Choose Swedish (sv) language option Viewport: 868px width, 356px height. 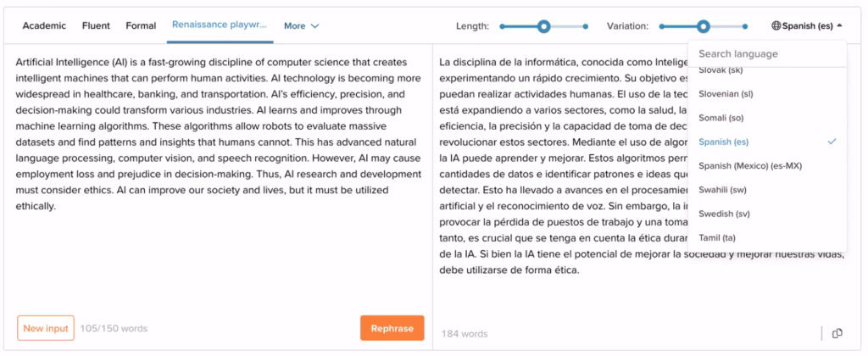click(726, 214)
